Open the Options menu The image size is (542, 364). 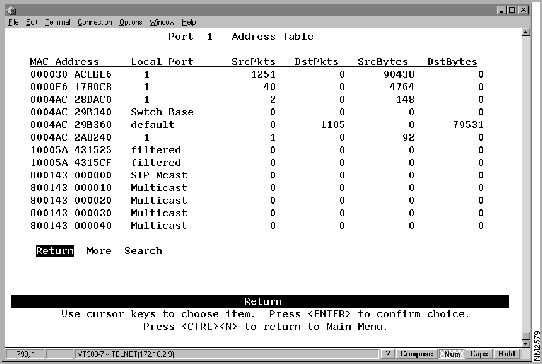point(131,22)
